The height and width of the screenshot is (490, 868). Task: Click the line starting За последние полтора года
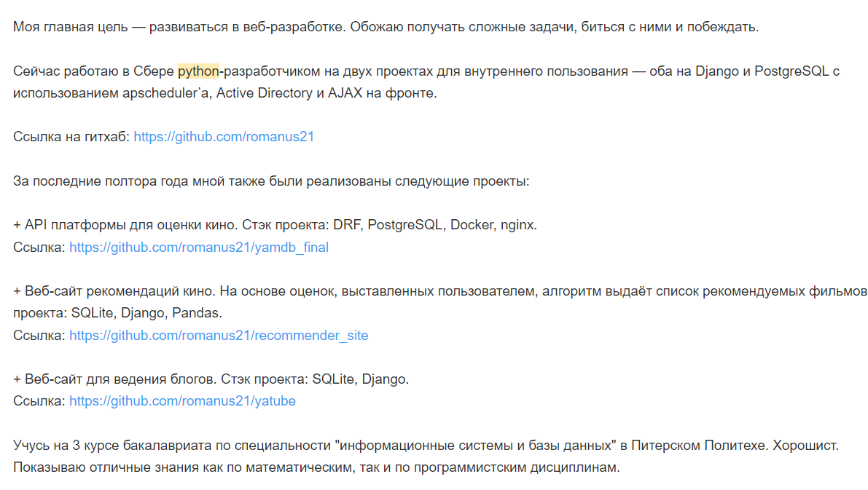(x=270, y=181)
